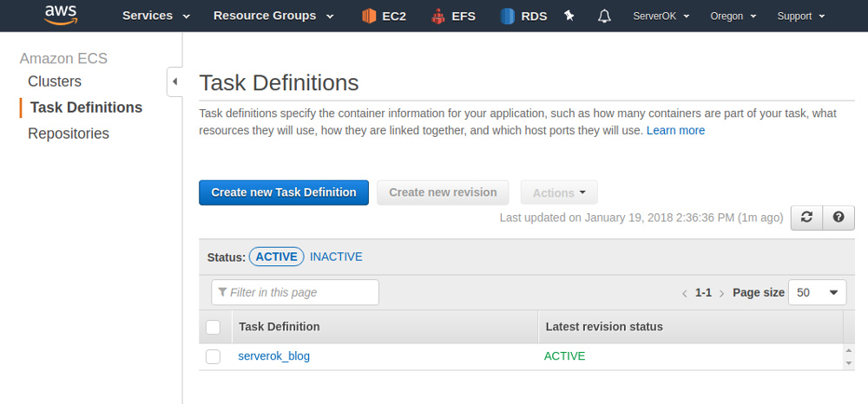This screenshot has width=868, height=404.
Task: Refresh the task definitions list
Action: click(x=806, y=218)
